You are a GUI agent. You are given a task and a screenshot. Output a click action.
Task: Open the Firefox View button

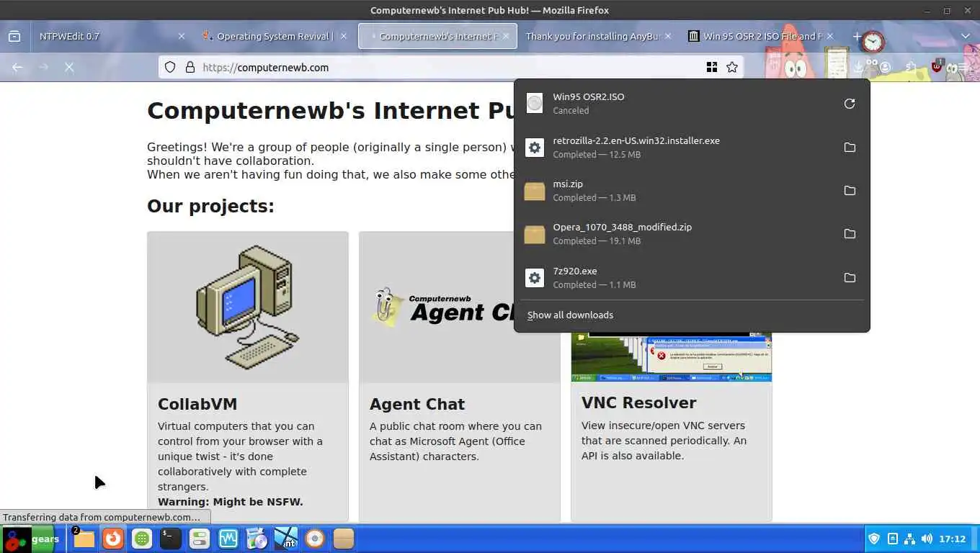point(14,36)
